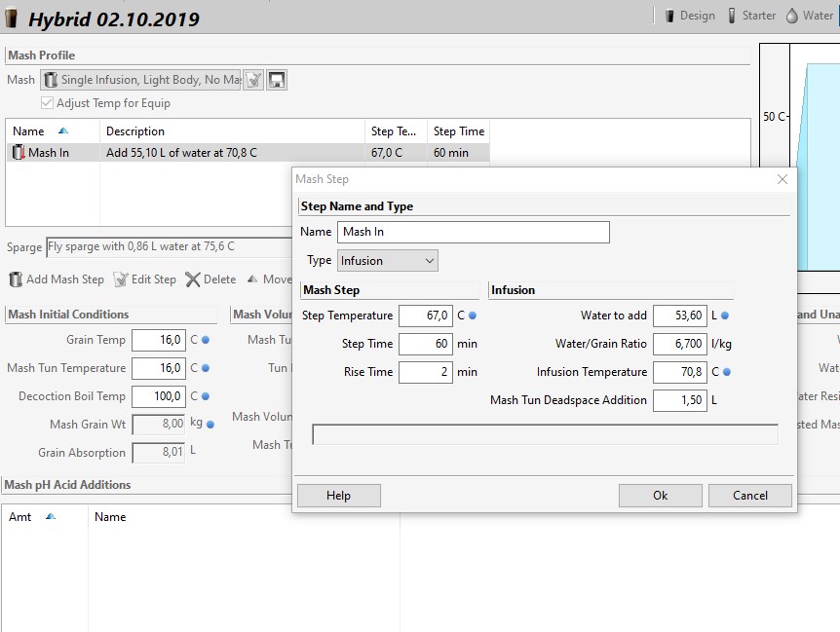The width and height of the screenshot is (840, 632).
Task: Click the edit mash profile icon
Action: coord(253,80)
